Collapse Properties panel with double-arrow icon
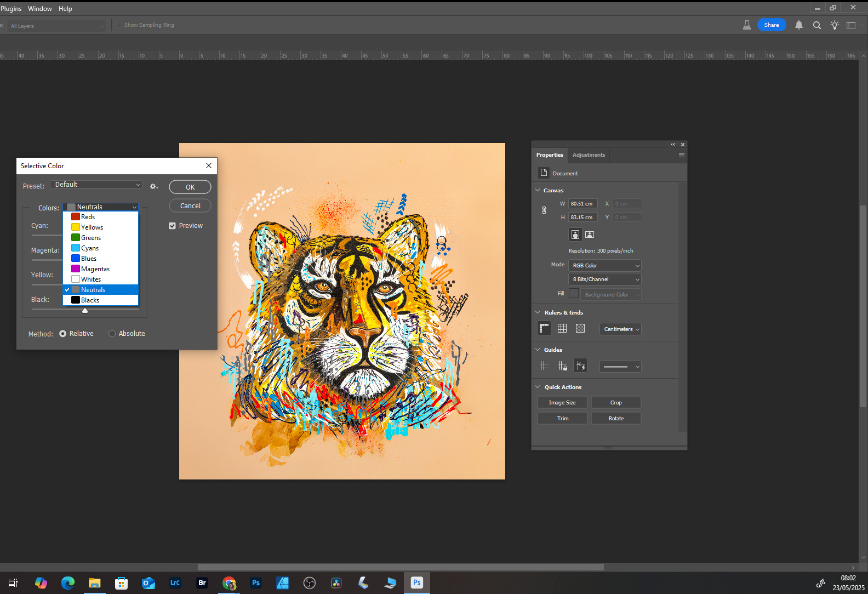The width and height of the screenshot is (868, 594). click(x=673, y=145)
